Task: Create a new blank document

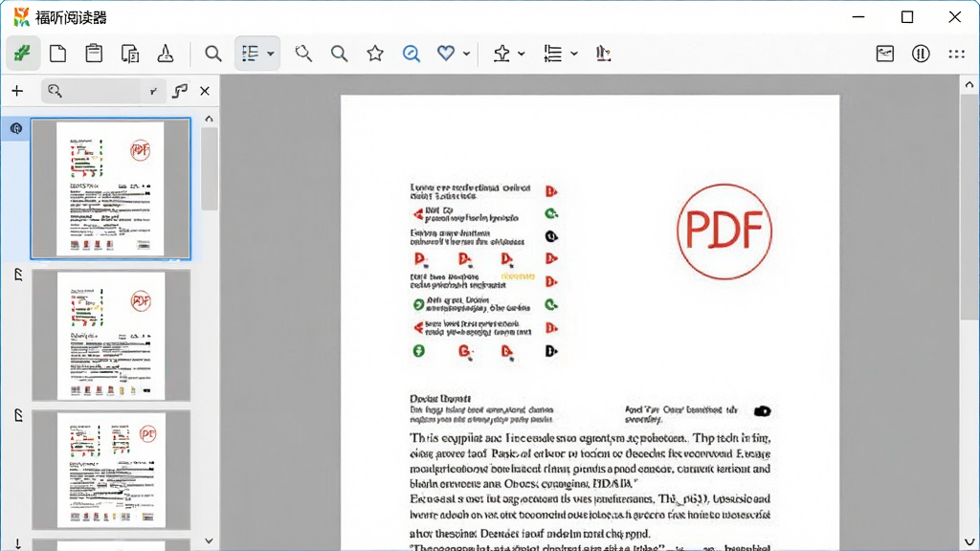Action: pos(58,54)
